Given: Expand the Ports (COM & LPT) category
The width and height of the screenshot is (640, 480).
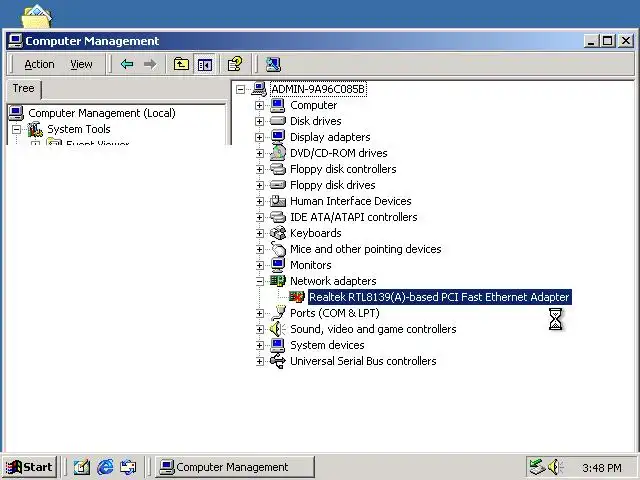Looking at the screenshot, I should tap(259, 313).
